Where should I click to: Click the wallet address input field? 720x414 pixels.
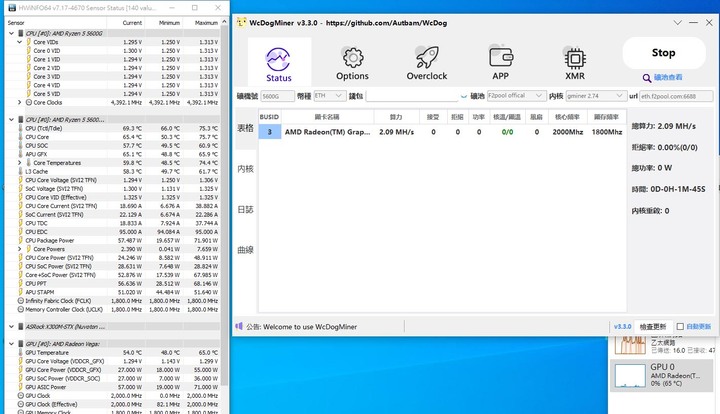click(x=412, y=95)
